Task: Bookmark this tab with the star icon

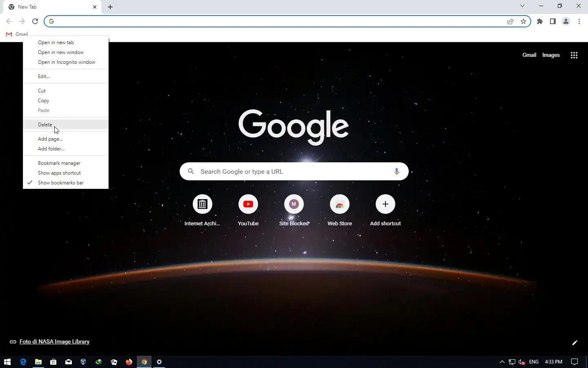Action: tap(523, 21)
